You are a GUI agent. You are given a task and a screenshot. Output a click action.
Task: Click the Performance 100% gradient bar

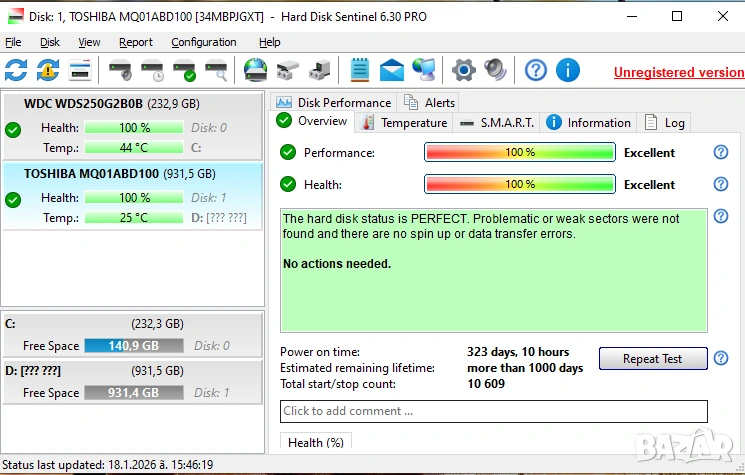coord(519,153)
